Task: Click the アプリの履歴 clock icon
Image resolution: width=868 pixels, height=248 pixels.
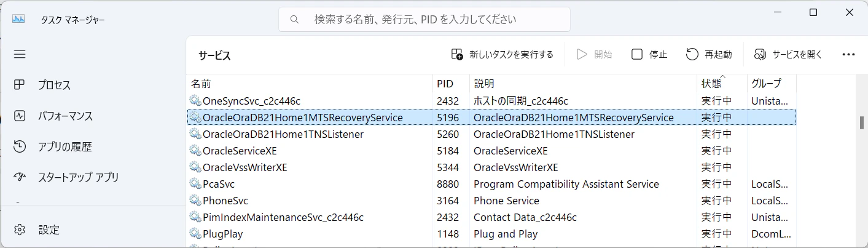Action: click(20, 146)
